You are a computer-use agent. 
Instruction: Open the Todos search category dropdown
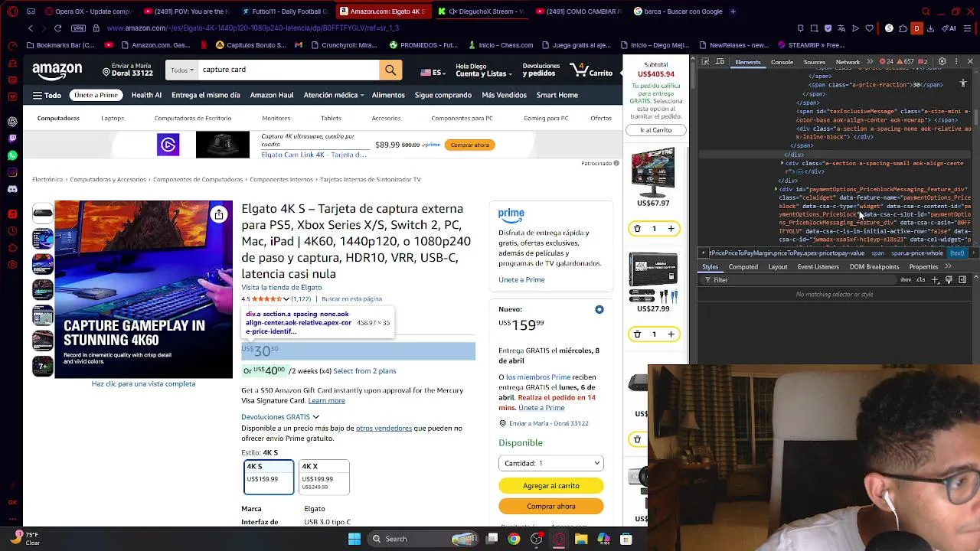point(182,70)
